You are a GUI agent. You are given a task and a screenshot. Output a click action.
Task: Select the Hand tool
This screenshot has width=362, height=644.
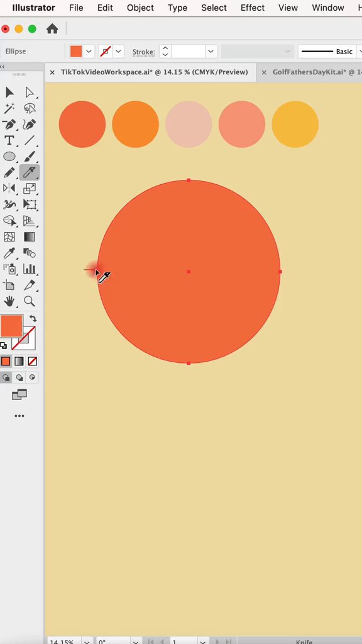point(9,301)
